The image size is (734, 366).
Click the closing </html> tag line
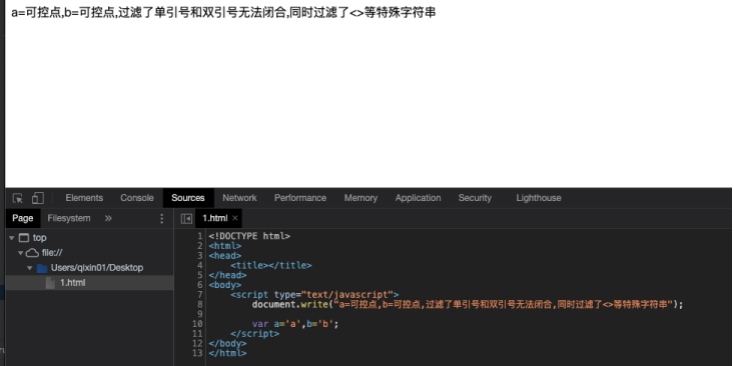[x=228, y=353]
